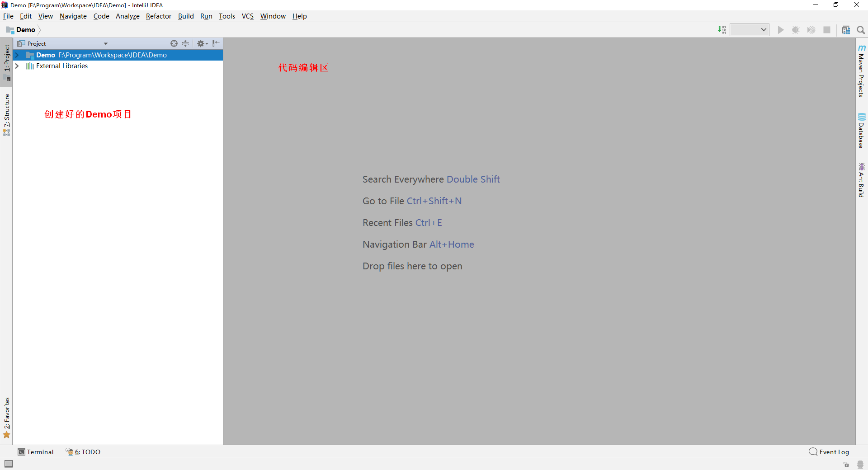Click the green Run play icon
This screenshot has height=470, width=868.
(x=781, y=30)
